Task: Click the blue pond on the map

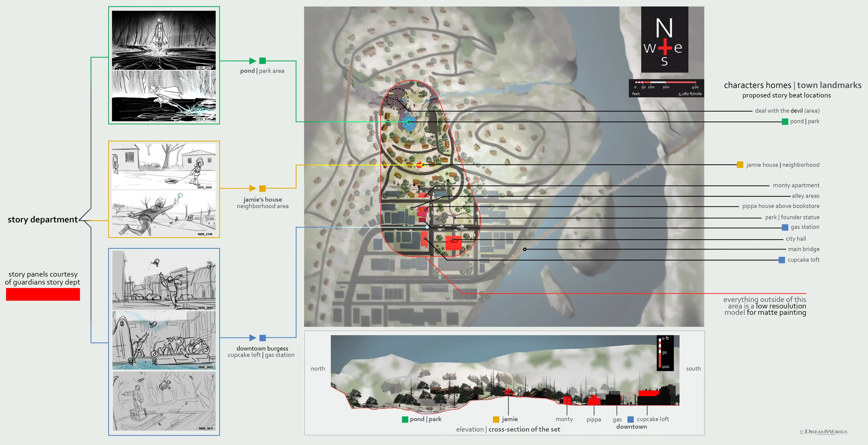Action: coord(409,122)
